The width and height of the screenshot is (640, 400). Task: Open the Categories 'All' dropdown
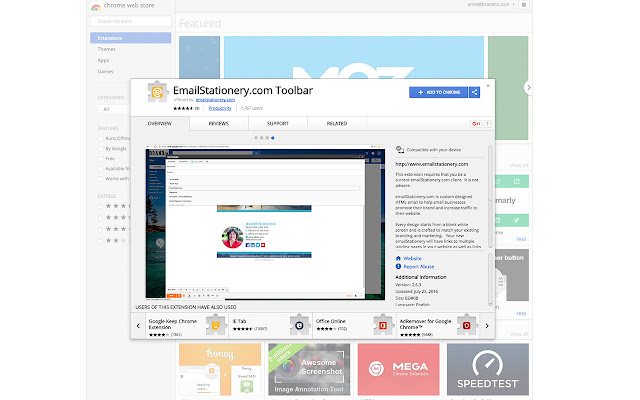[x=114, y=109]
